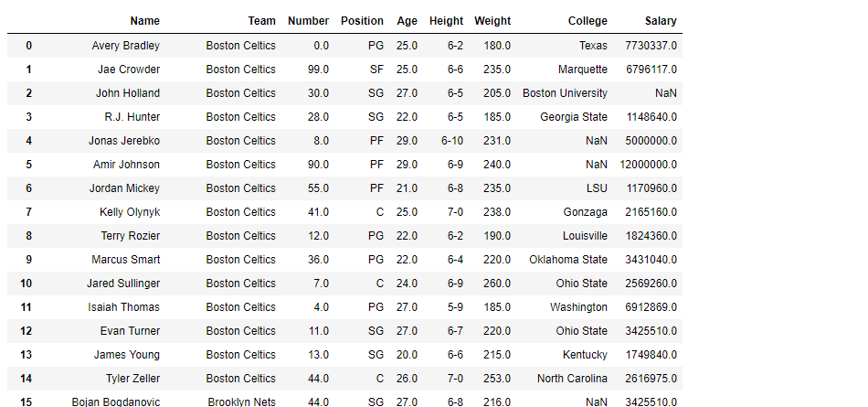Screen dimensions: 868x407
Task: Select the Kelly Olynyk name cell
Action: tap(130, 212)
